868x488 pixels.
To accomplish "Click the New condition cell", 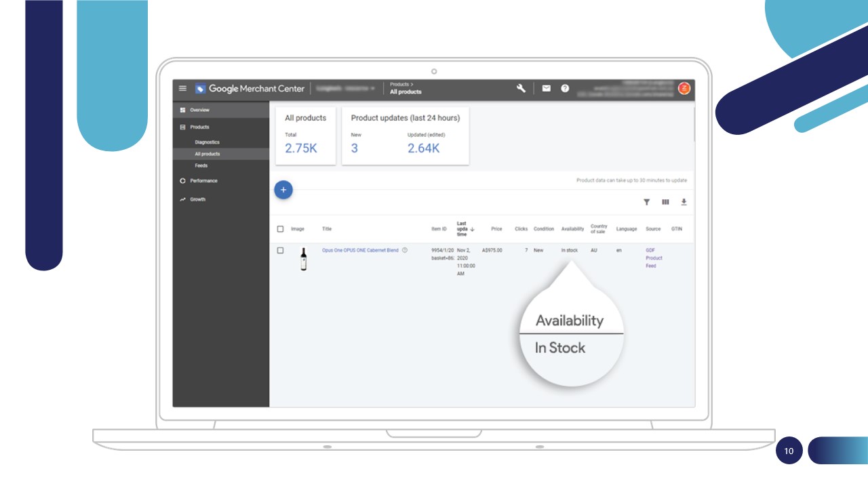I will [538, 250].
